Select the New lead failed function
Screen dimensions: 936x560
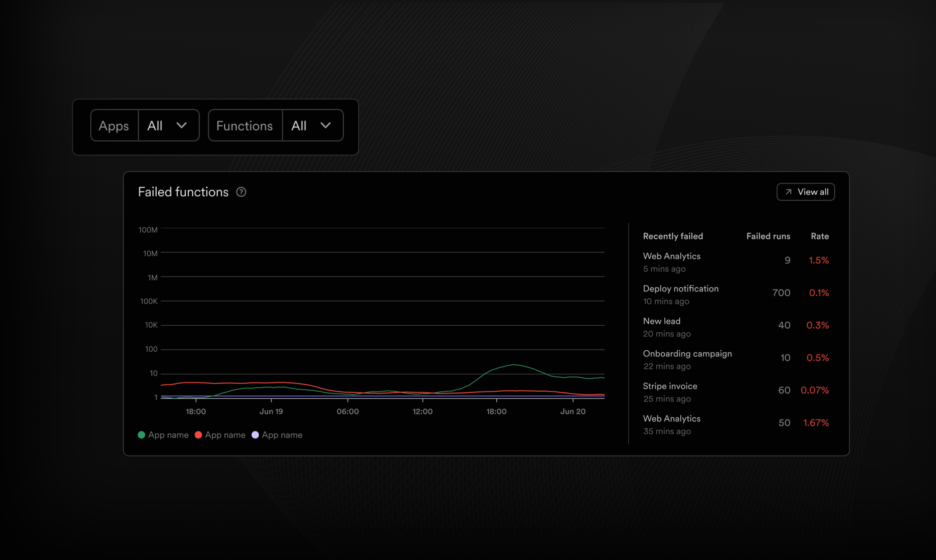click(661, 321)
